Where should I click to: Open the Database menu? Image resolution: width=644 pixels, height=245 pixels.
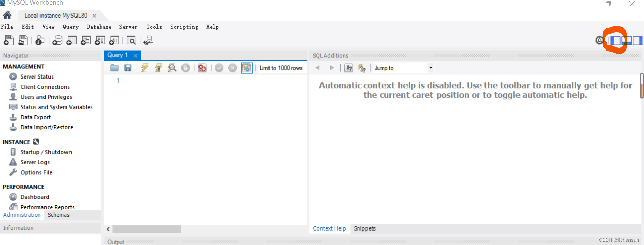pos(99,27)
